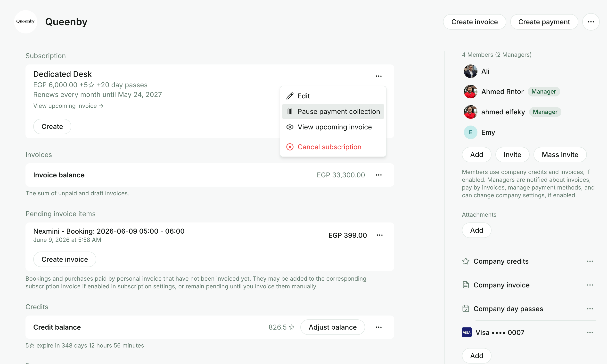Image resolution: width=607 pixels, height=364 pixels.
Task: Click the Queenby company logo
Action: coord(25,22)
